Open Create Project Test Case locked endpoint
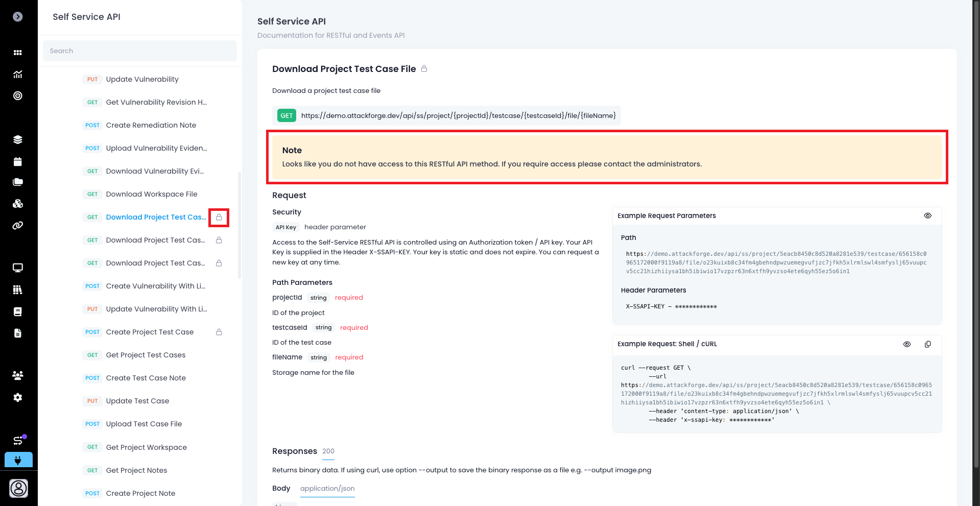 pos(150,332)
